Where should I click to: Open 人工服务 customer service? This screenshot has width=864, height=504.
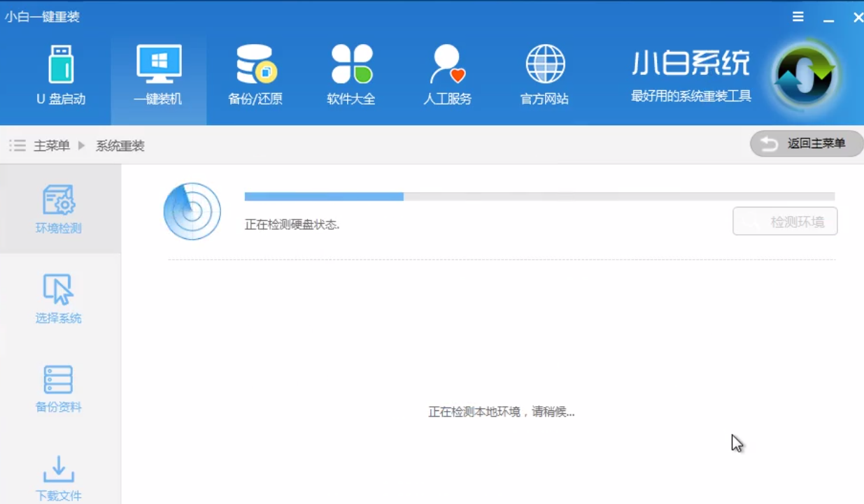[447, 73]
